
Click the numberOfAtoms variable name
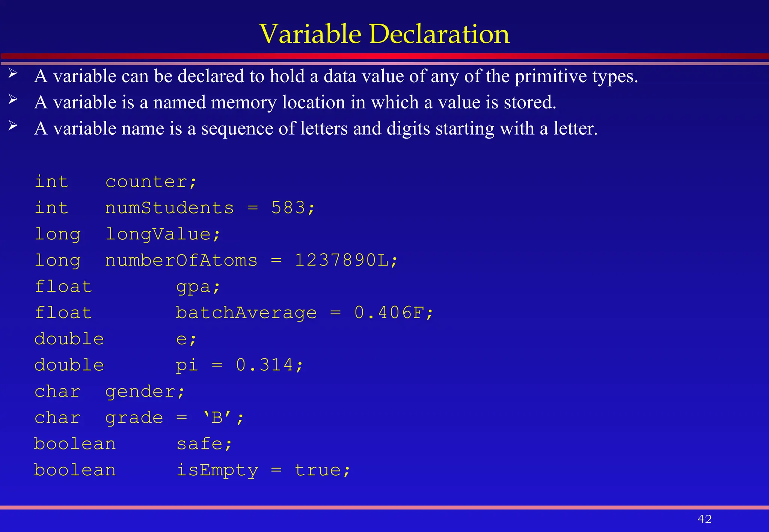(x=181, y=261)
